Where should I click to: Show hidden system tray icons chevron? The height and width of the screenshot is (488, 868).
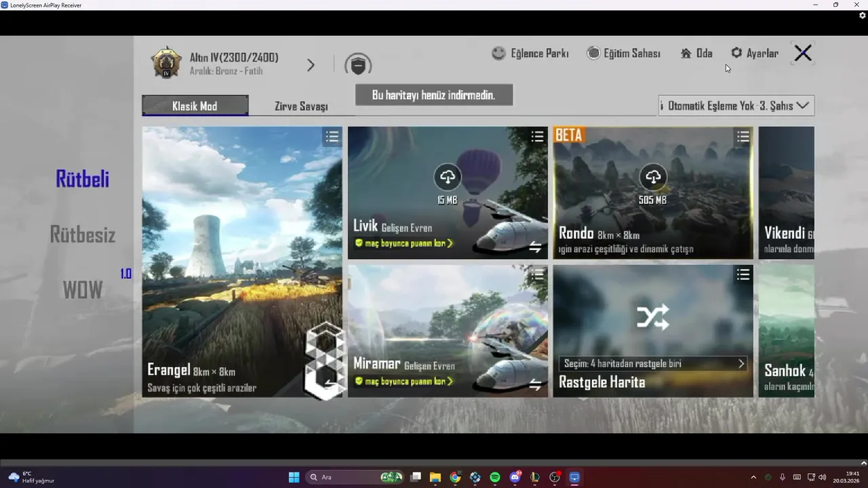[753, 477]
